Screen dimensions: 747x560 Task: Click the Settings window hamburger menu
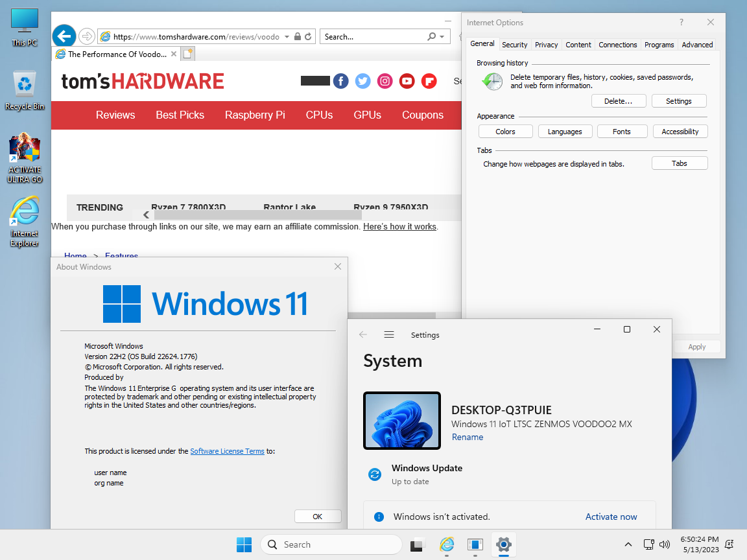click(389, 334)
